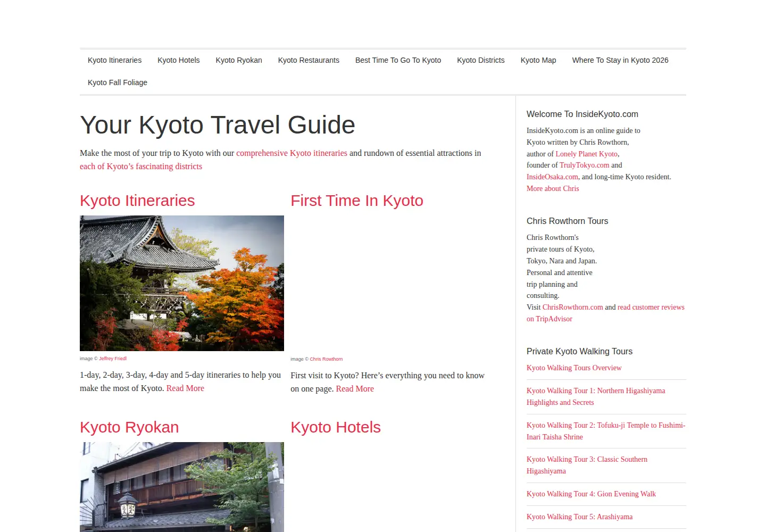Click Read More under Kyoto Itineraries text
Viewport: 766px width, 532px height.
point(185,388)
